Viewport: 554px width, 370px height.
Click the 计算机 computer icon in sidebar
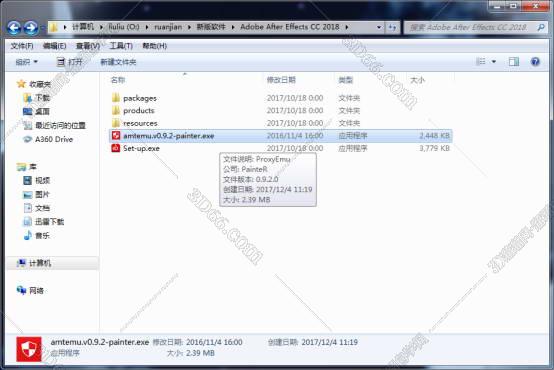(x=21, y=263)
